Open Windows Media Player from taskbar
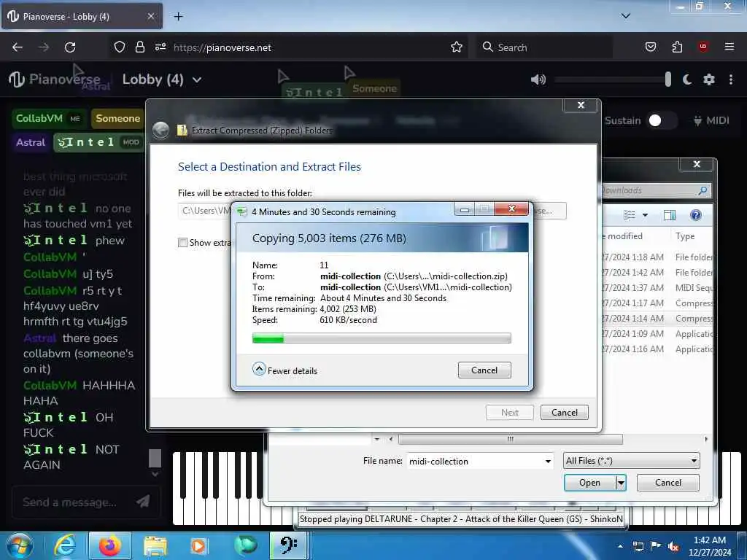The width and height of the screenshot is (747, 560). coord(198,545)
